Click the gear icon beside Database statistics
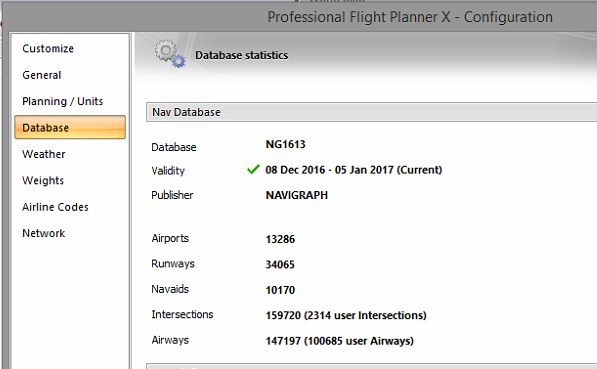 pyautogui.click(x=170, y=54)
